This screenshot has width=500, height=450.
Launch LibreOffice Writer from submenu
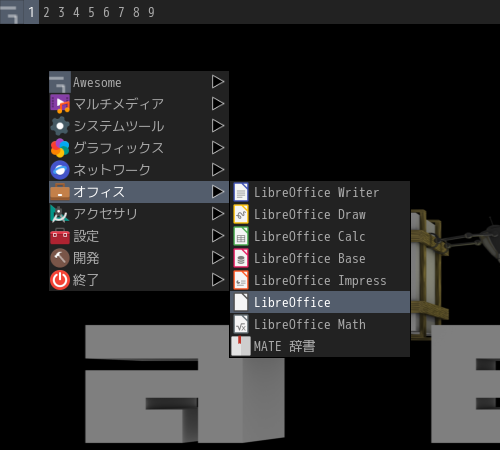click(x=320, y=192)
